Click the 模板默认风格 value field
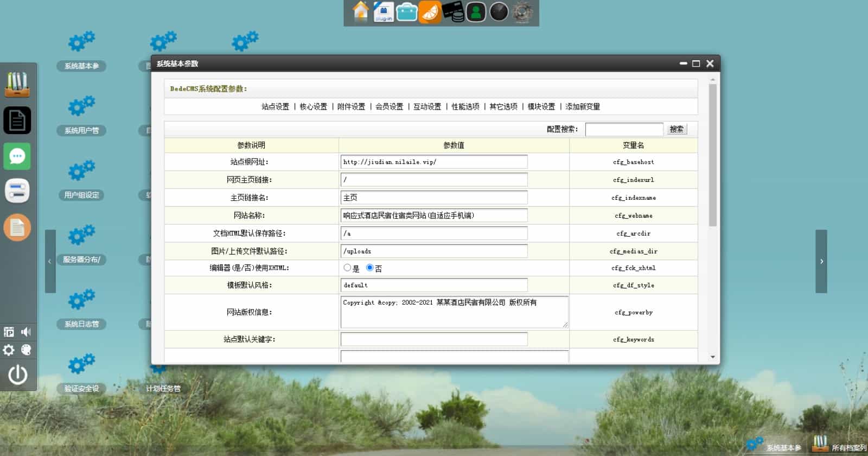The image size is (868, 456). (434, 285)
